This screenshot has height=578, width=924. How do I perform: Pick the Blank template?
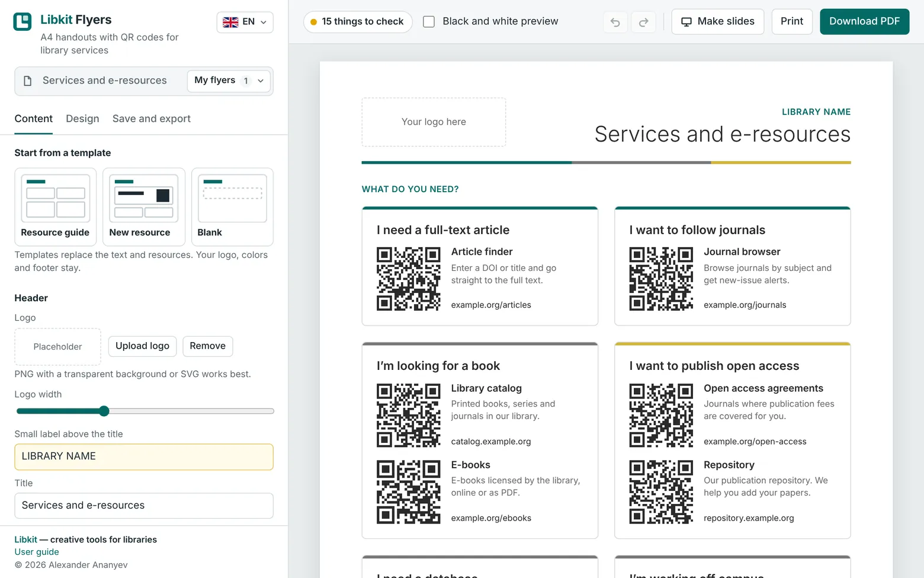click(x=232, y=207)
